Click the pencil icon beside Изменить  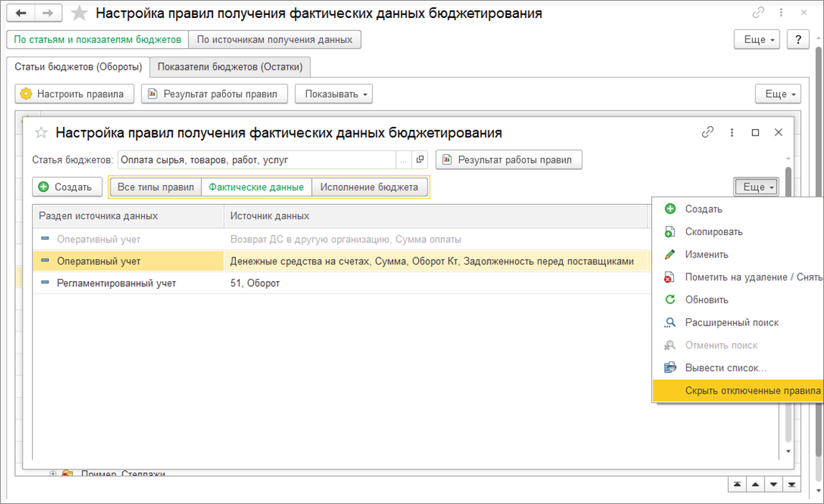[x=670, y=255]
